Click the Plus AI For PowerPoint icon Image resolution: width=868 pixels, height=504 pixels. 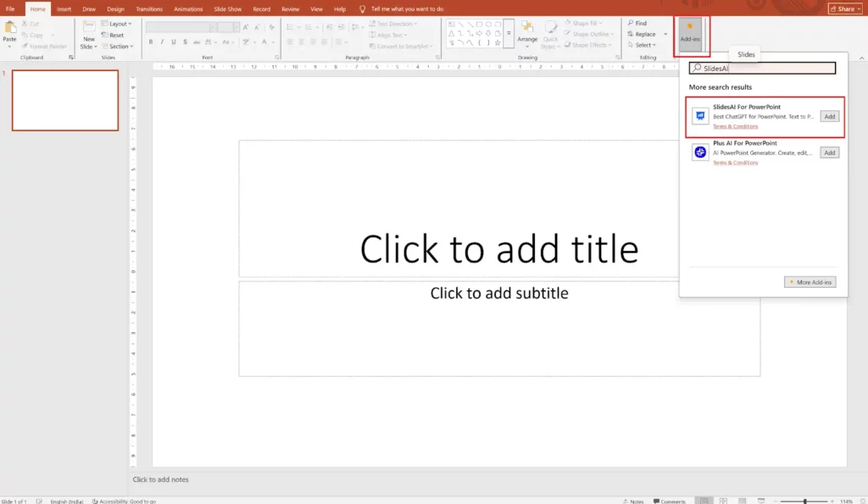[700, 152]
